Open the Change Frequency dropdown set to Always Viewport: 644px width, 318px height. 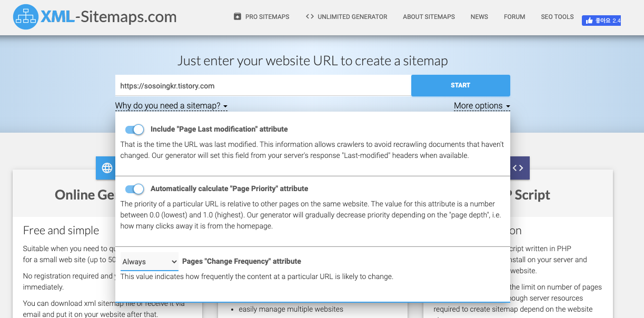tap(150, 262)
